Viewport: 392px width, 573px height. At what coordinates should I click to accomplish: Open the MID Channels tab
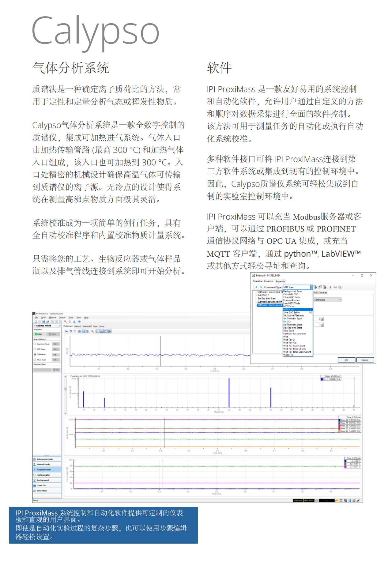coord(321,292)
